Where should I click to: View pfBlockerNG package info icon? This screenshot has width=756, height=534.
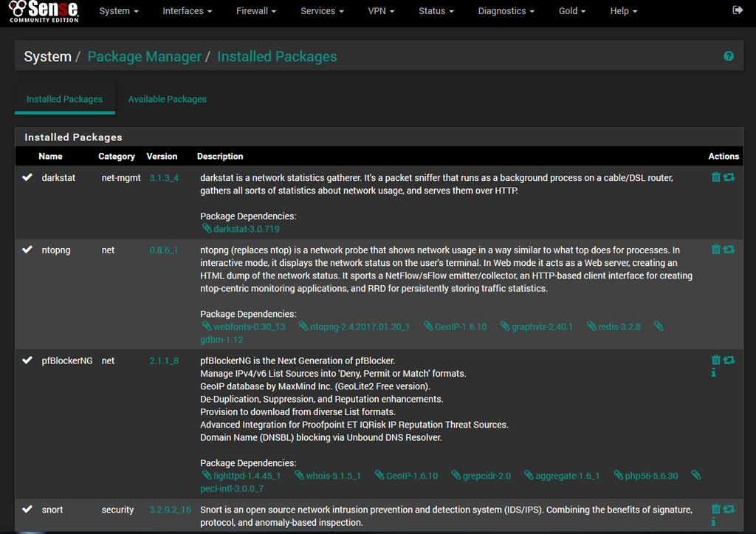[x=714, y=372]
